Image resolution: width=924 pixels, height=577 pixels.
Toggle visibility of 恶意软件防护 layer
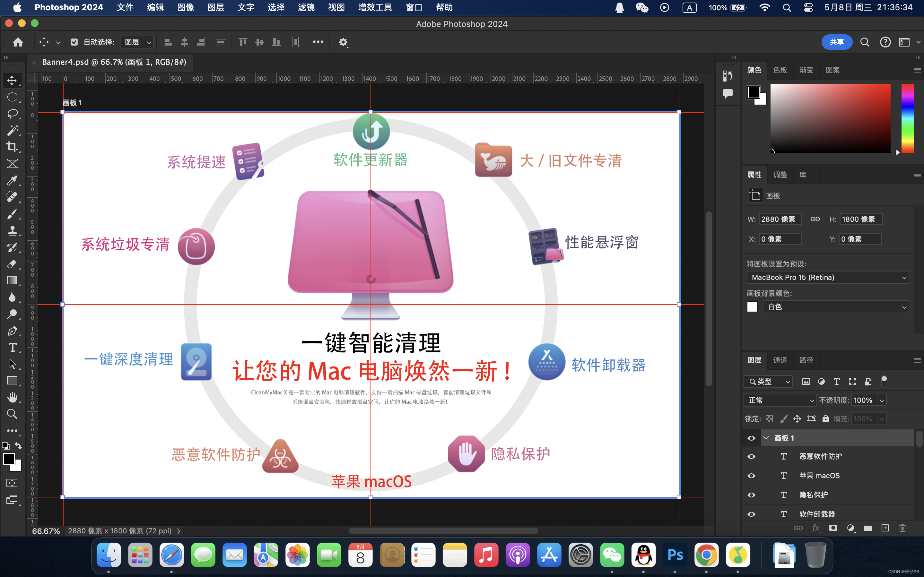[751, 457]
